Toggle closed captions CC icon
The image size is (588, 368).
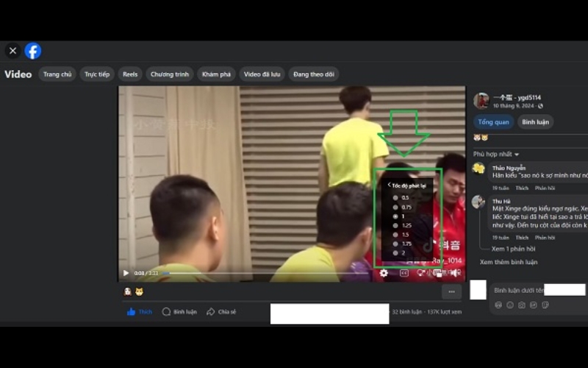tap(404, 273)
